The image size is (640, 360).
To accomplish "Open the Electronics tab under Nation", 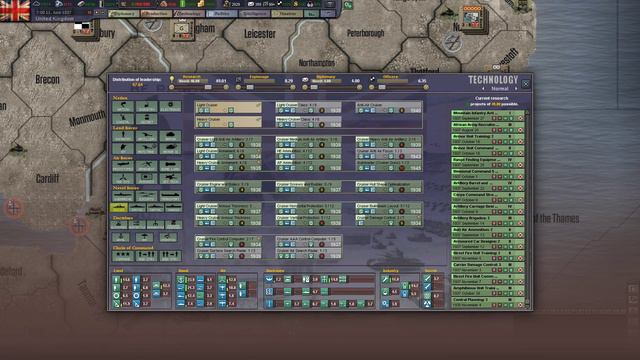I will (170, 107).
